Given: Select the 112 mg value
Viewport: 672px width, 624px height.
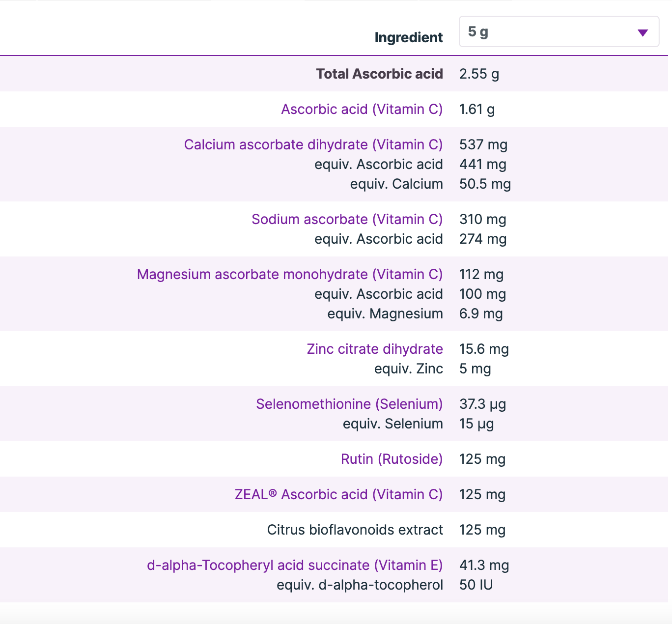Looking at the screenshot, I should pos(481,274).
